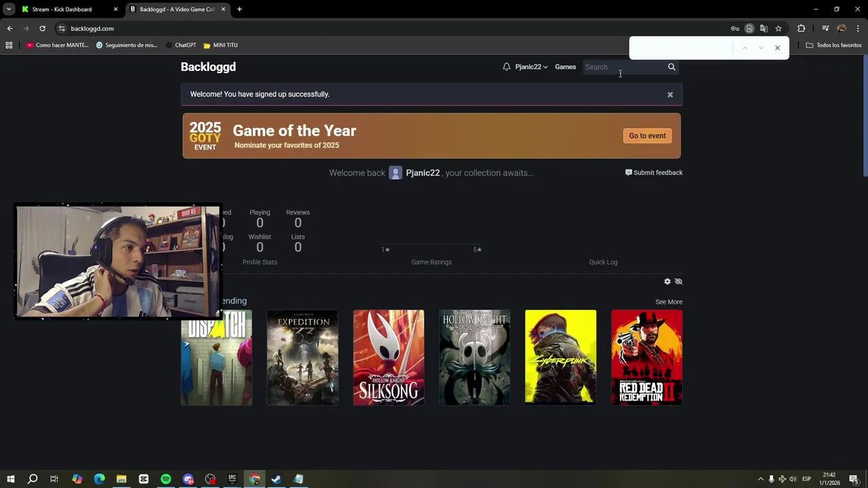The image size is (868, 488).
Task: Expand the Todos los favoritos folder
Action: coord(833,45)
